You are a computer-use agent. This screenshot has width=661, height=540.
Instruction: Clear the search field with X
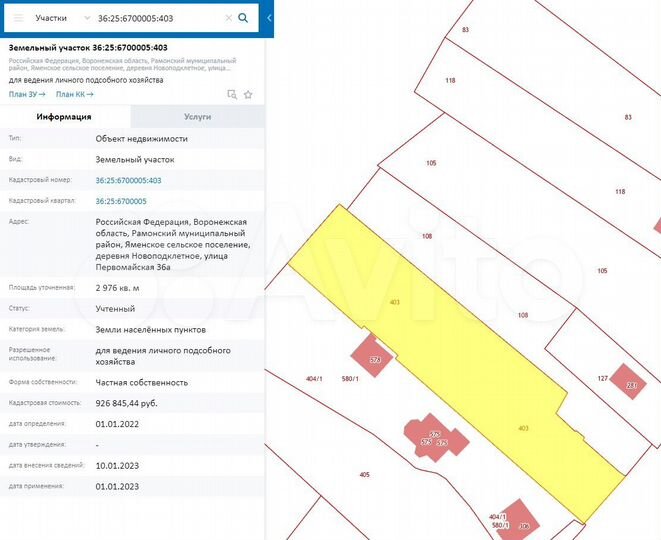pos(228,18)
